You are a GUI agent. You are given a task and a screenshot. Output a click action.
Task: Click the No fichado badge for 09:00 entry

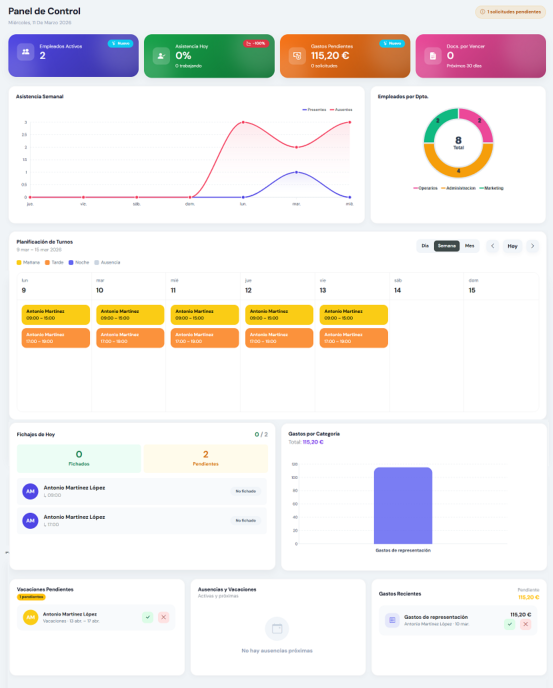pyautogui.click(x=245, y=491)
